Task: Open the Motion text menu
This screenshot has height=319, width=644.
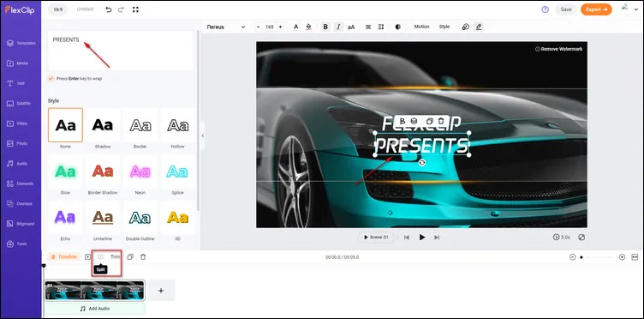Action: coord(421,27)
